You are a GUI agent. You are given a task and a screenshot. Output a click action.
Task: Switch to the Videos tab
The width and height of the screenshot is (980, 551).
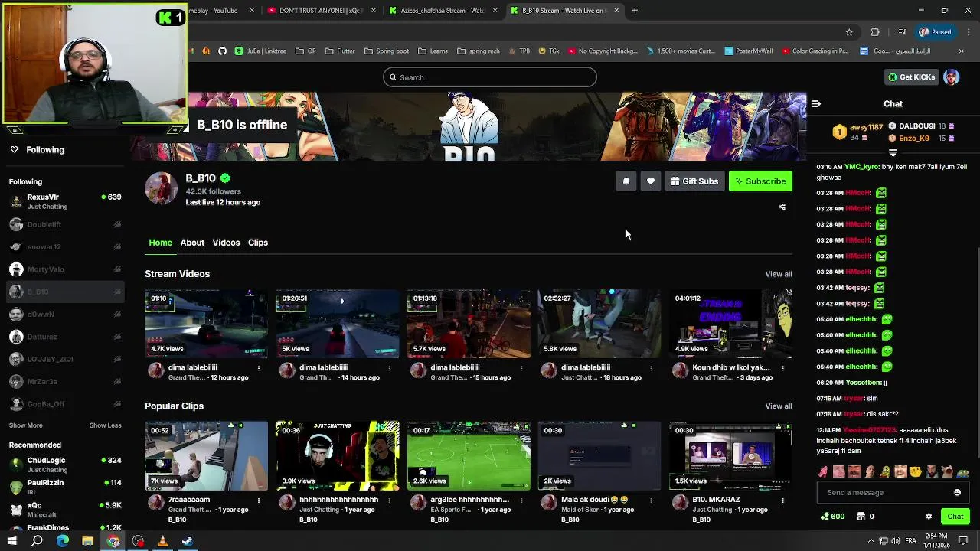tap(226, 243)
